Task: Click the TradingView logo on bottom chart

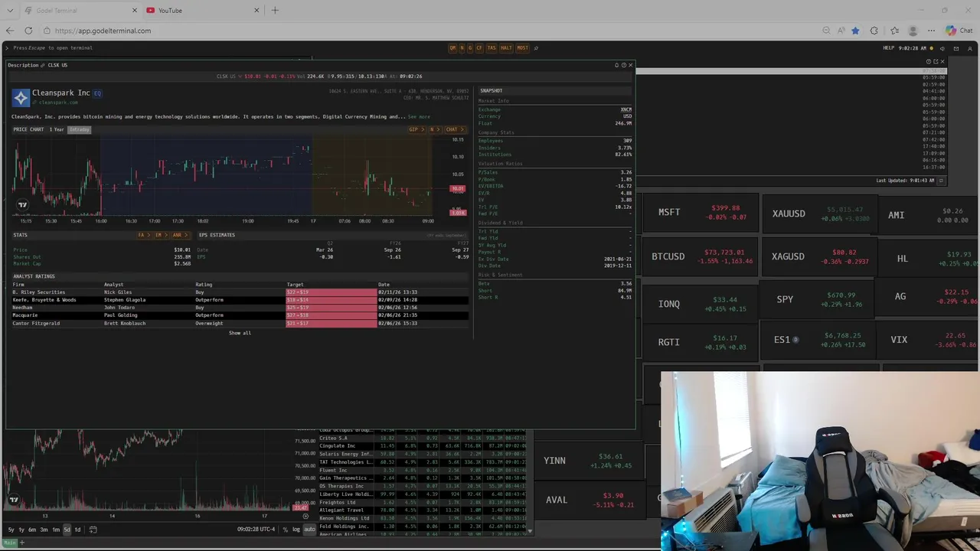Action: point(14,500)
